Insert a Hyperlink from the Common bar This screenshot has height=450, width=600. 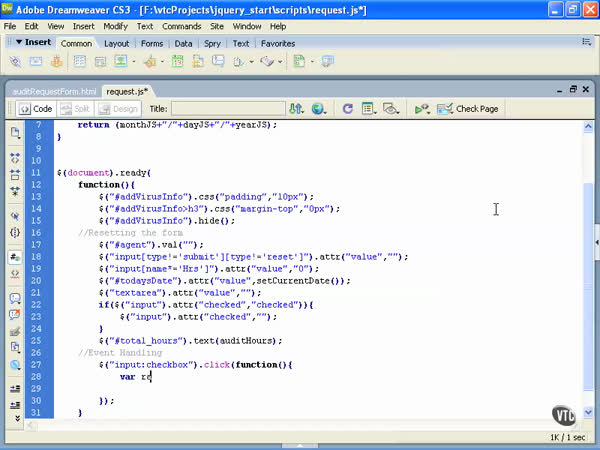(x=16, y=62)
